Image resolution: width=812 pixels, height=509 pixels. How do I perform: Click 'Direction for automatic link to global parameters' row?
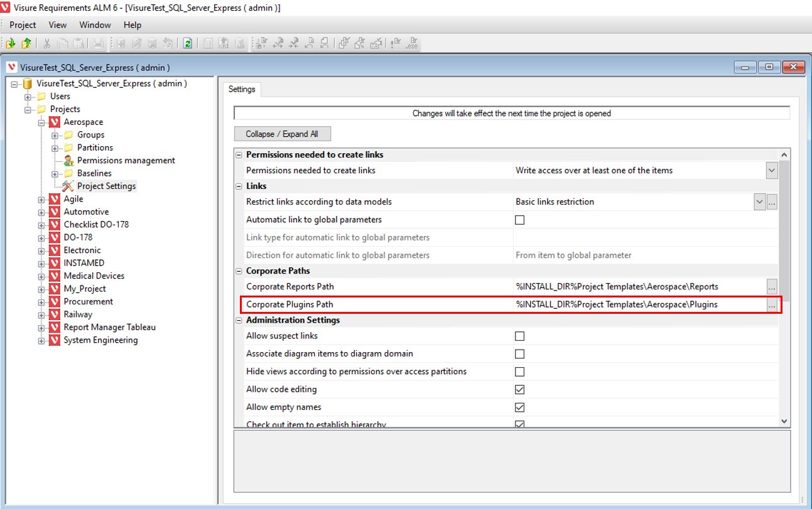tap(506, 255)
